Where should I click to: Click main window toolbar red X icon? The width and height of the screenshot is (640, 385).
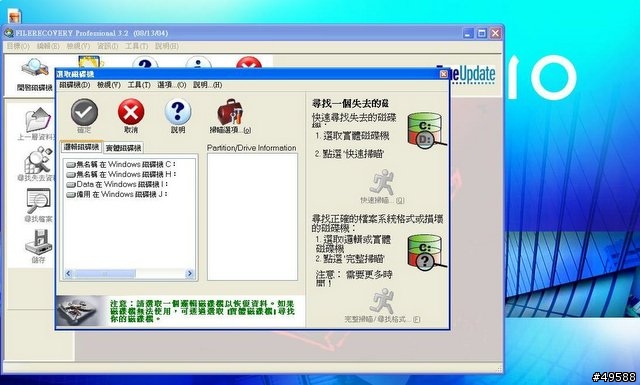click(x=249, y=63)
